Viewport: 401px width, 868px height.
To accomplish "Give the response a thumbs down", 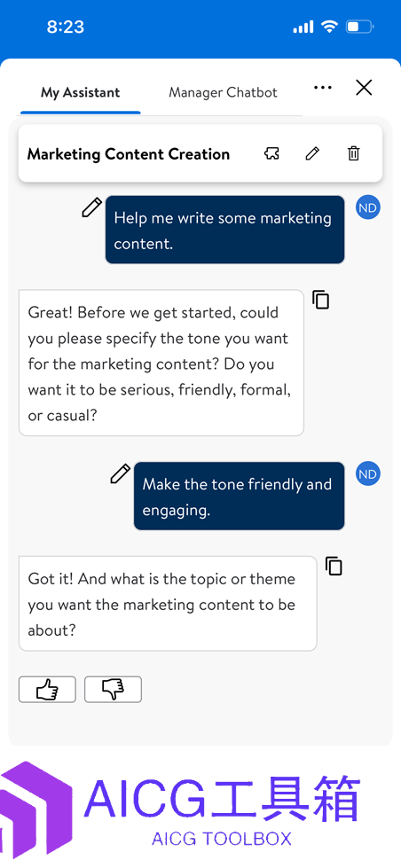I will (113, 690).
